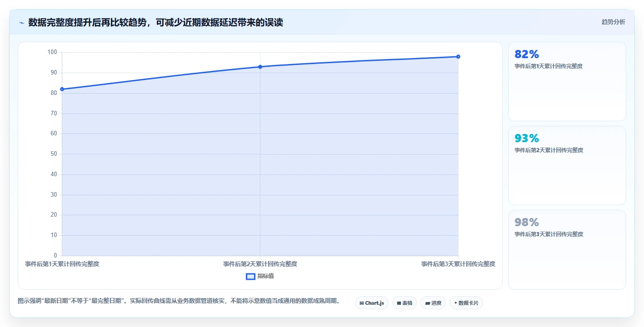Image resolution: width=644 pixels, height=327 pixels.
Task: Click card label 事件后第1天累计回传完整度
Action: pos(549,66)
